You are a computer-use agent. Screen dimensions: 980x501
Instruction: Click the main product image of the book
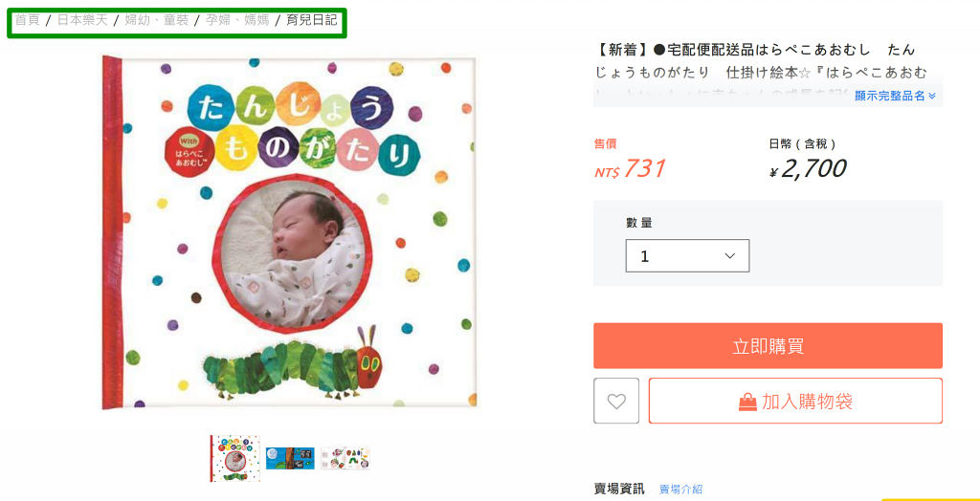click(x=289, y=232)
